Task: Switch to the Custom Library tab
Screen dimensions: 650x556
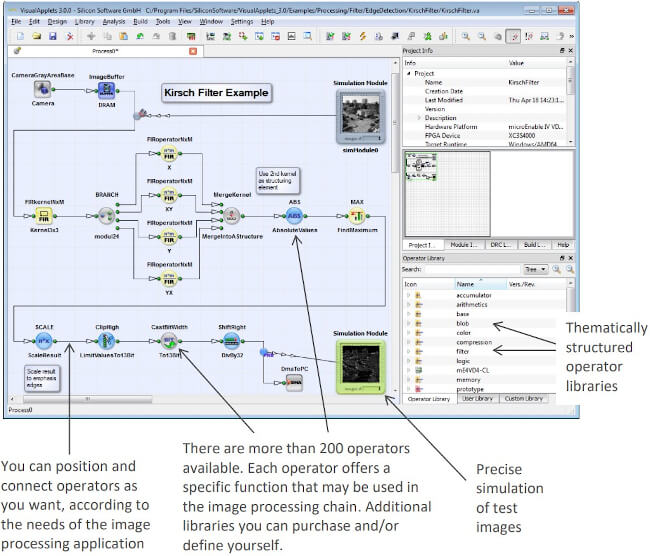Action: tap(524, 398)
